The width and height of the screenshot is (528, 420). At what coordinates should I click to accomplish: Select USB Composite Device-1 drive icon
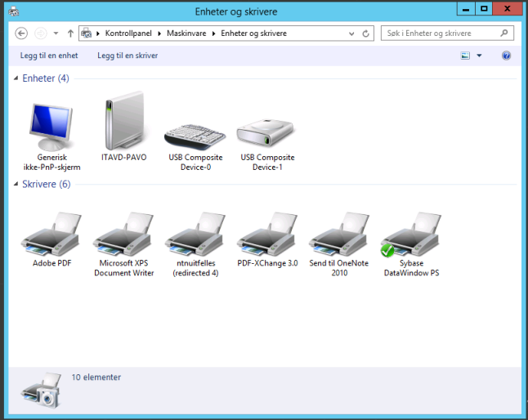[266, 133]
